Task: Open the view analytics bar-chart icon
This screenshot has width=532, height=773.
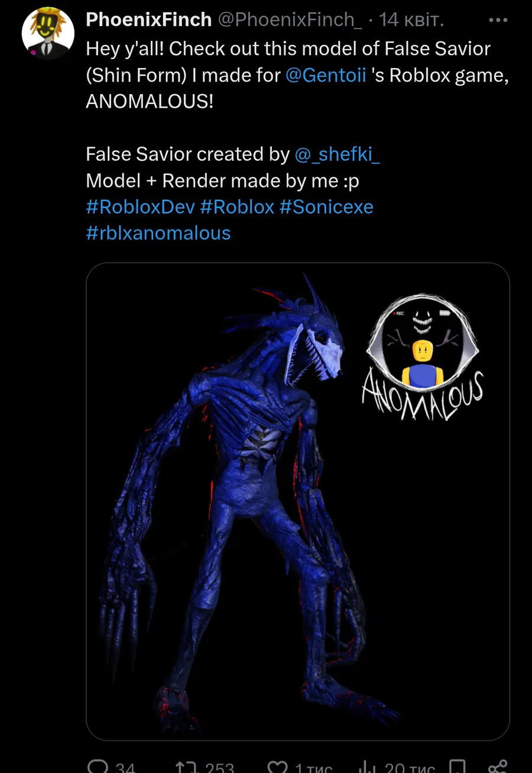Action: click(369, 767)
